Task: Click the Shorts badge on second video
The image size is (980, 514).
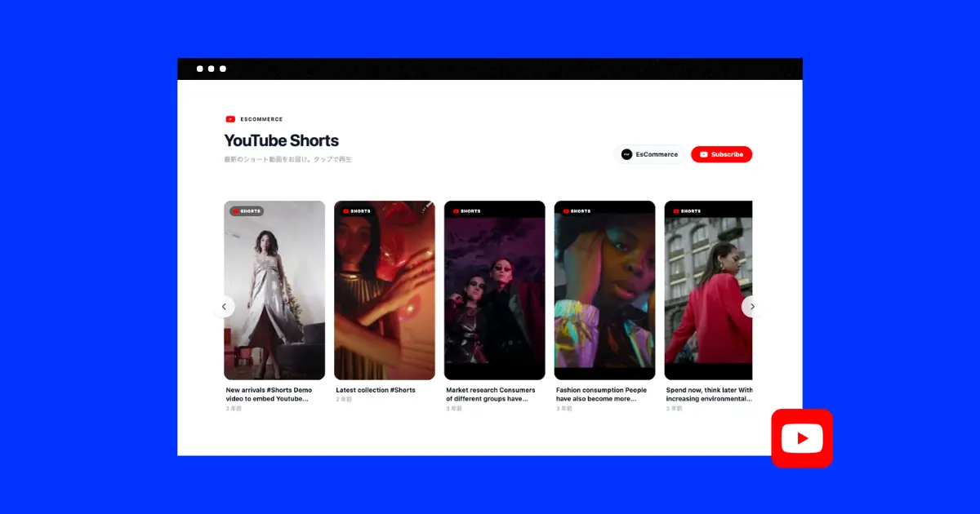Action: pyautogui.click(x=356, y=210)
